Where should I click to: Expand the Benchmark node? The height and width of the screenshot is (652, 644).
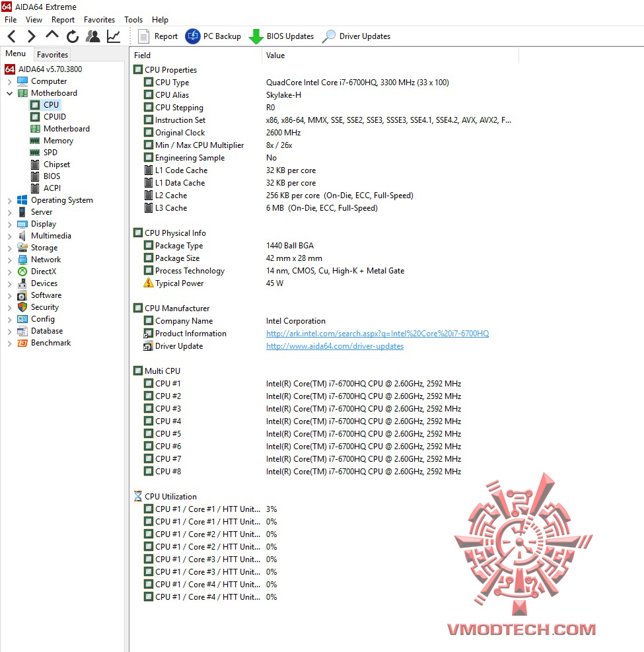pos(9,344)
